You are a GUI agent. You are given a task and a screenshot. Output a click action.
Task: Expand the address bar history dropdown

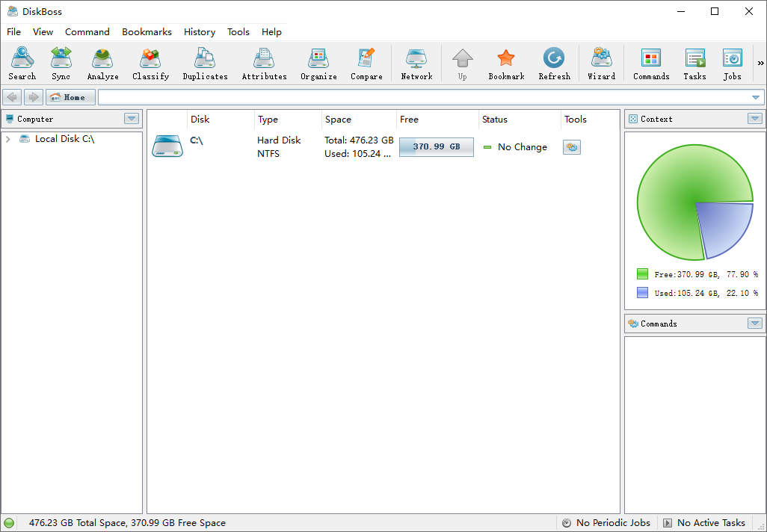tap(756, 97)
